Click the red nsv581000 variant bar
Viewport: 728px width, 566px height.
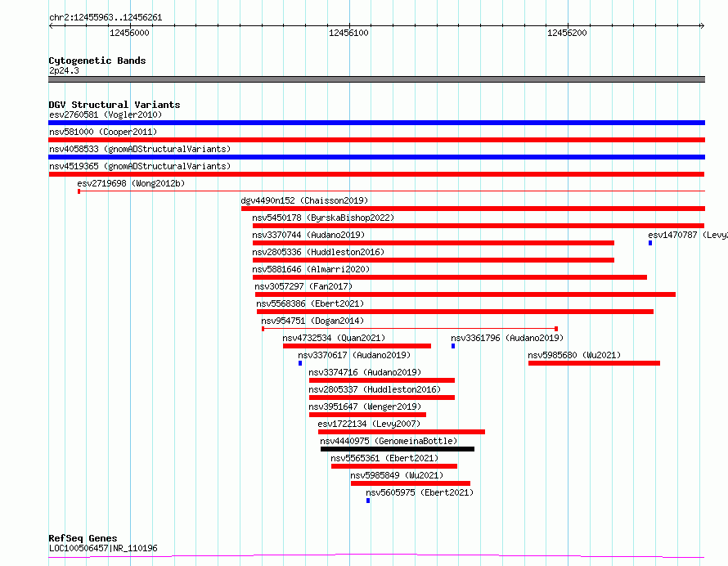pyautogui.click(x=376, y=140)
